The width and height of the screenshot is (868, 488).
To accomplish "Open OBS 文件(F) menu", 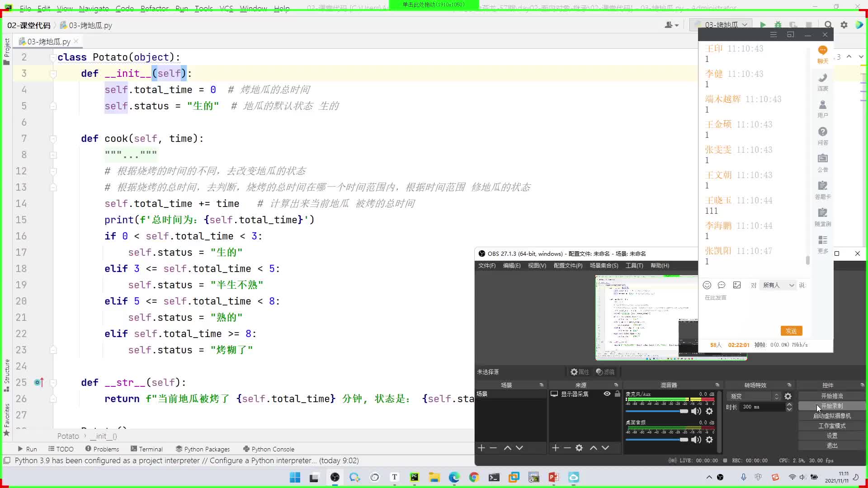I will coord(487,266).
